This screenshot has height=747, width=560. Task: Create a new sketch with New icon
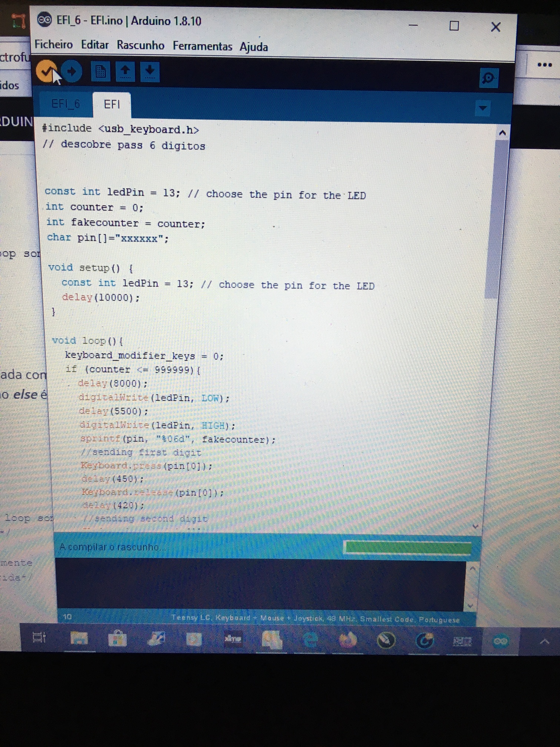pos(100,72)
